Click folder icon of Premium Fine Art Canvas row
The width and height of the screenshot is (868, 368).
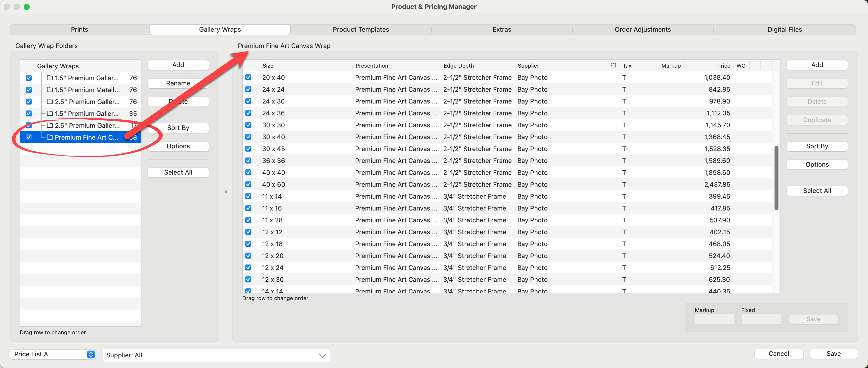point(50,137)
